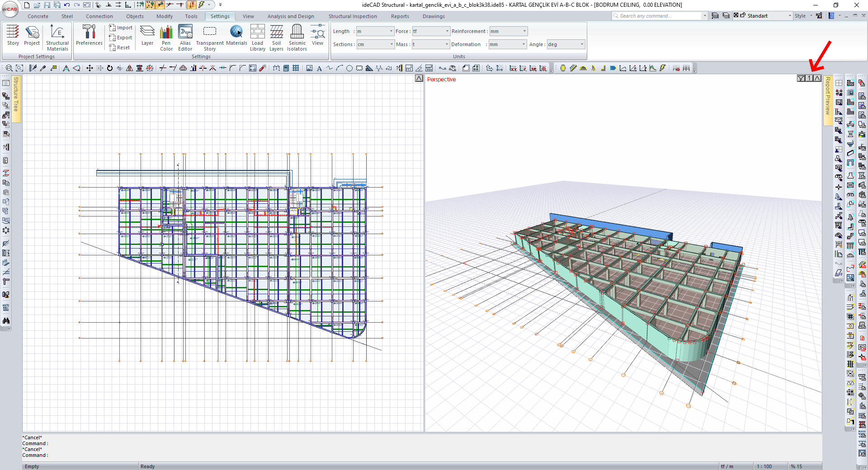The width and height of the screenshot is (868, 470).
Task: Click the Search any command field
Action: [656, 16]
